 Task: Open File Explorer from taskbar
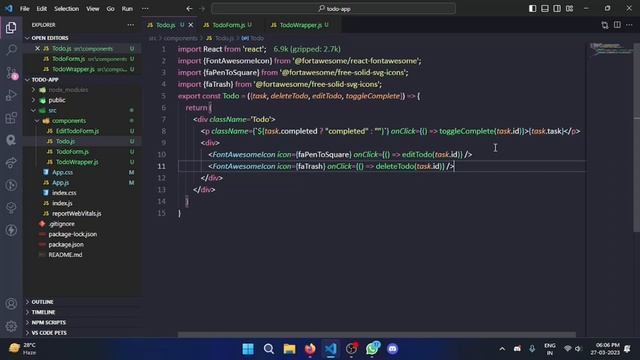tap(289, 349)
